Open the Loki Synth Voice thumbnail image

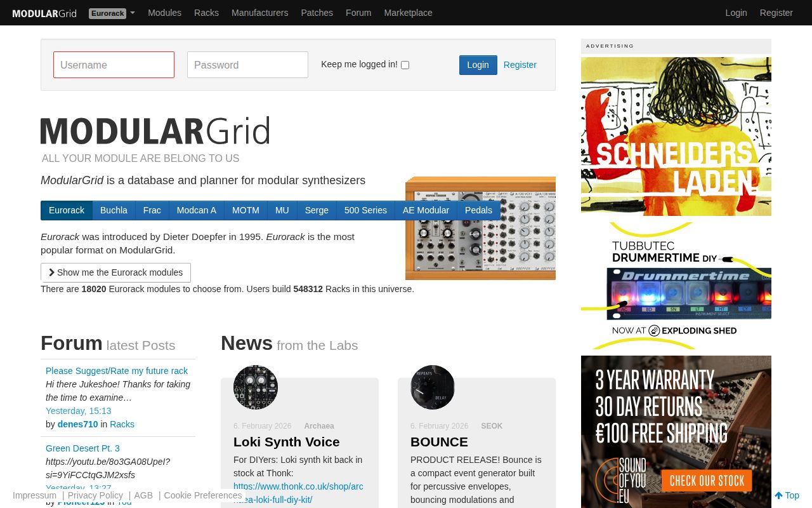pyautogui.click(x=255, y=387)
